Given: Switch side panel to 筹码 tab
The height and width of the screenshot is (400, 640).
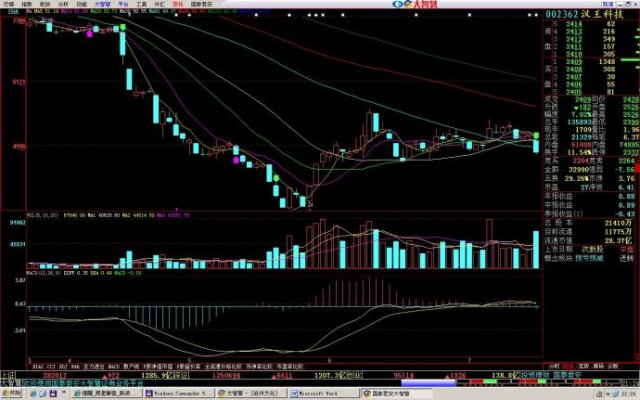Looking at the screenshot, I should [x=598, y=366].
